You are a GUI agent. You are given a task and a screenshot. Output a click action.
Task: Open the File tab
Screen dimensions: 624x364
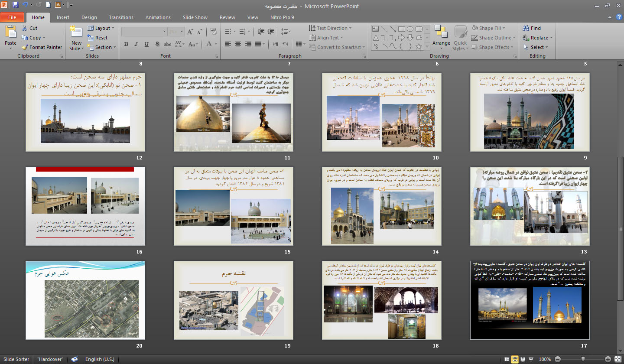click(12, 17)
